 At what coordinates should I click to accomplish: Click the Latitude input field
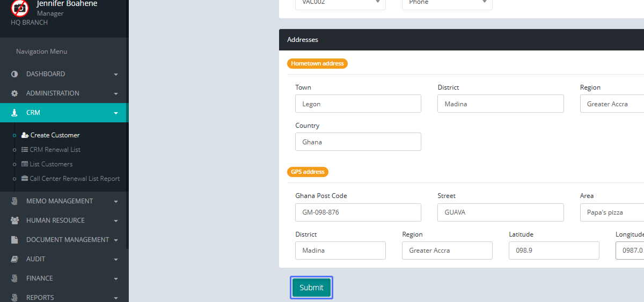click(553, 251)
